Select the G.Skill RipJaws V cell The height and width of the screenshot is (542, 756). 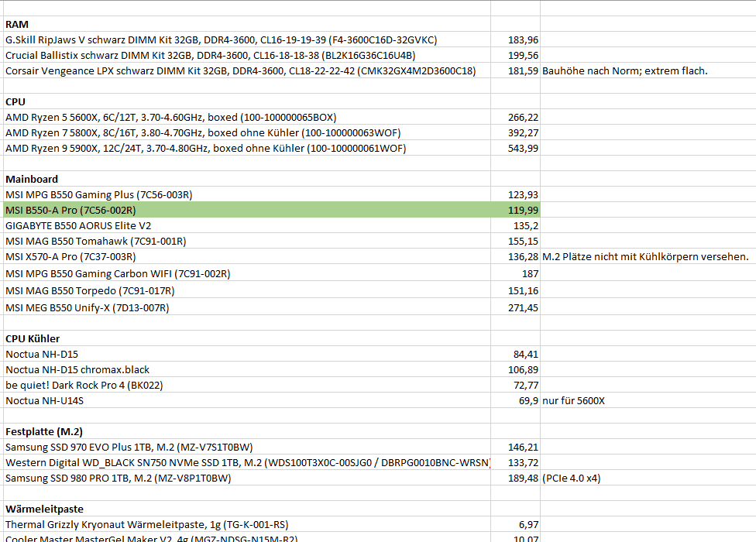click(247, 39)
